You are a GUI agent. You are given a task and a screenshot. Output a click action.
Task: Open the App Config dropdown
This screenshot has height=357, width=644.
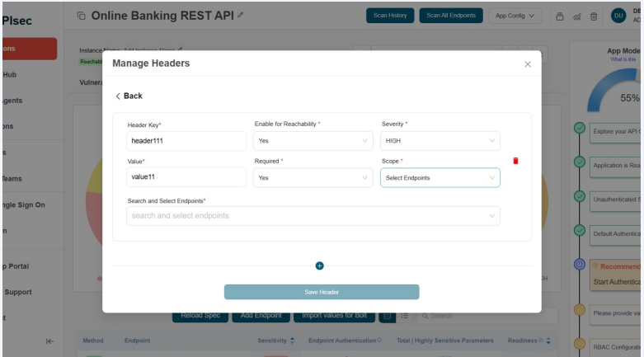pyautogui.click(x=515, y=16)
